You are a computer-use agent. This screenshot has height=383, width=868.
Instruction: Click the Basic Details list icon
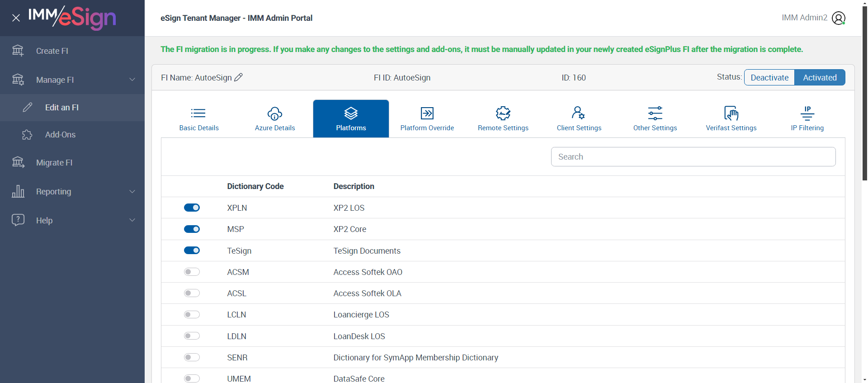(198, 113)
